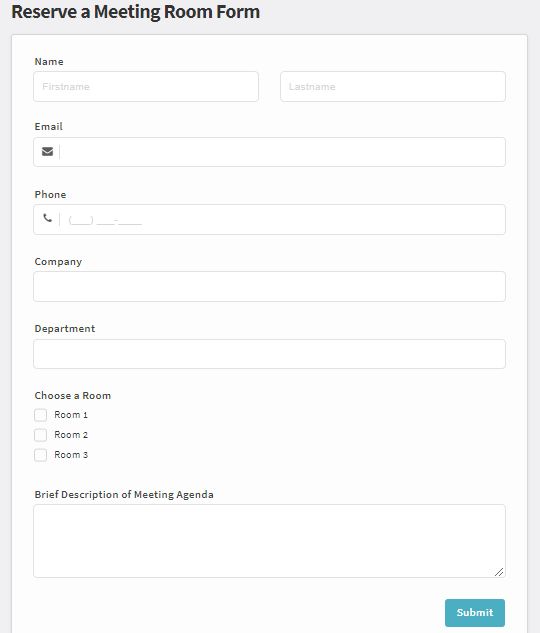Tick the Room 2 checkbox
Image resolution: width=540 pixels, height=633 pixels.
[40, 435]
